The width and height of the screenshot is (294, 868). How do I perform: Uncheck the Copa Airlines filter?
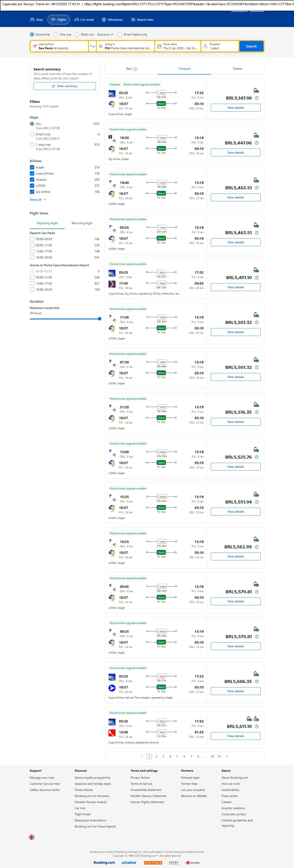tap(32, 173)
